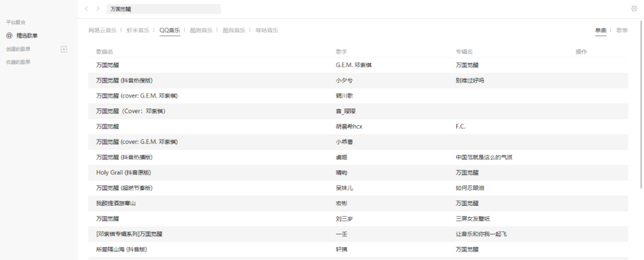Screen dimensions: 644x260
Task: Click the forward navigation arrow
Action: pyautogui.click(x=98, y=9)
